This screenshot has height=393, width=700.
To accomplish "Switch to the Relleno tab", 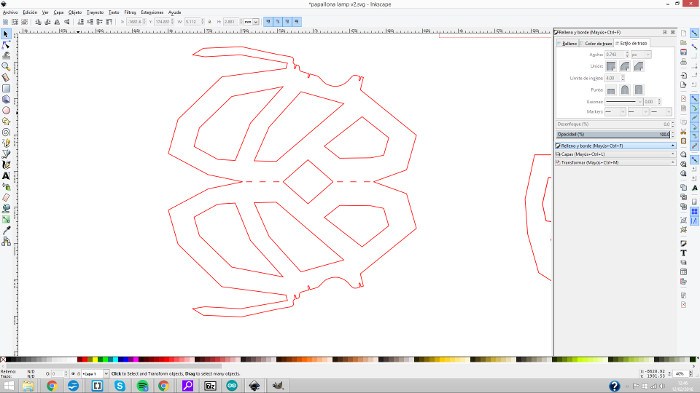I will click(567, 43).
